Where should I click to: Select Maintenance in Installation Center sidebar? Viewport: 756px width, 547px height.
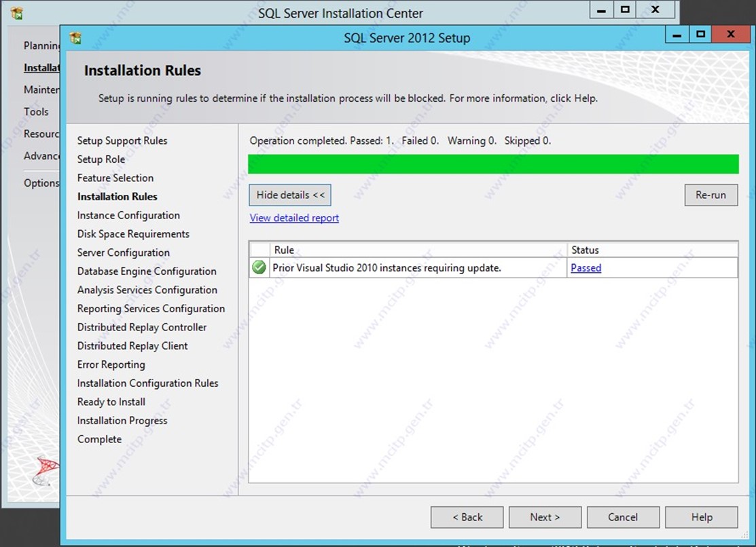pyautogui.click(x=42, y=90)
